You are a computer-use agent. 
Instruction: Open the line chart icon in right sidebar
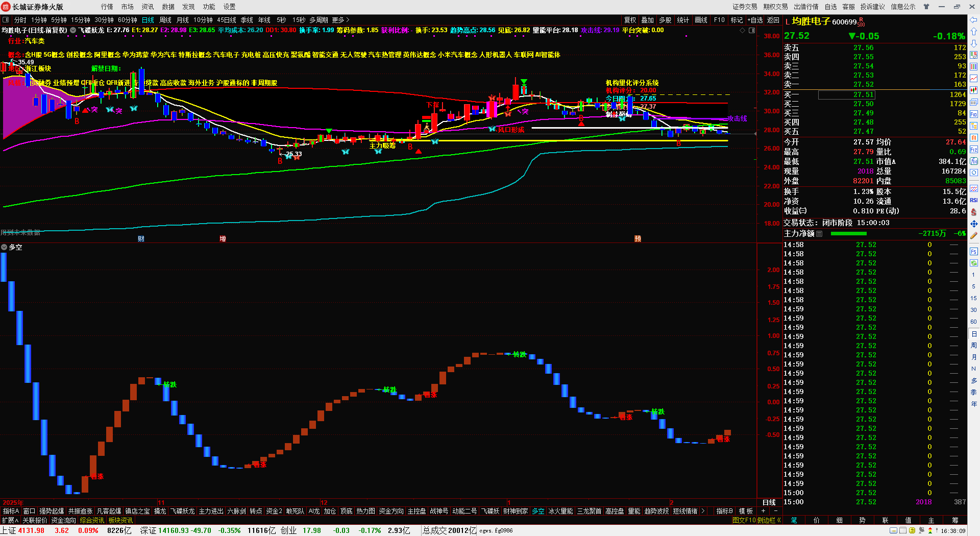[x=974, y=79]
